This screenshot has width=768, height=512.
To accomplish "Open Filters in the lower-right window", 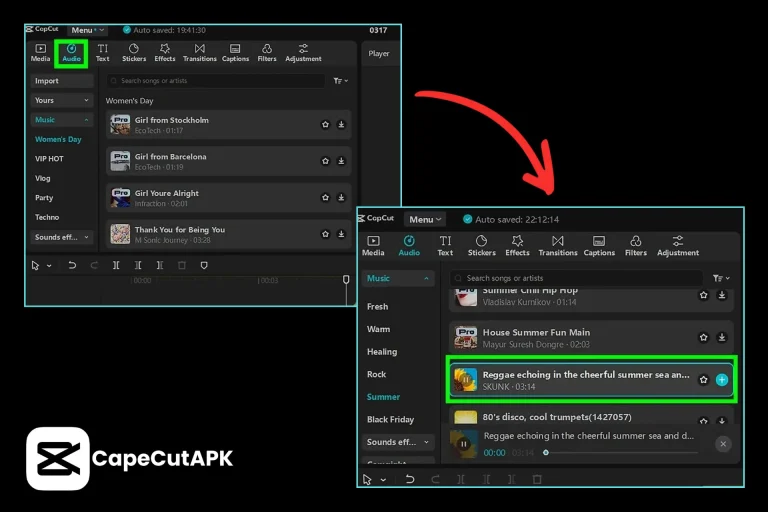I will click(636, 246).
